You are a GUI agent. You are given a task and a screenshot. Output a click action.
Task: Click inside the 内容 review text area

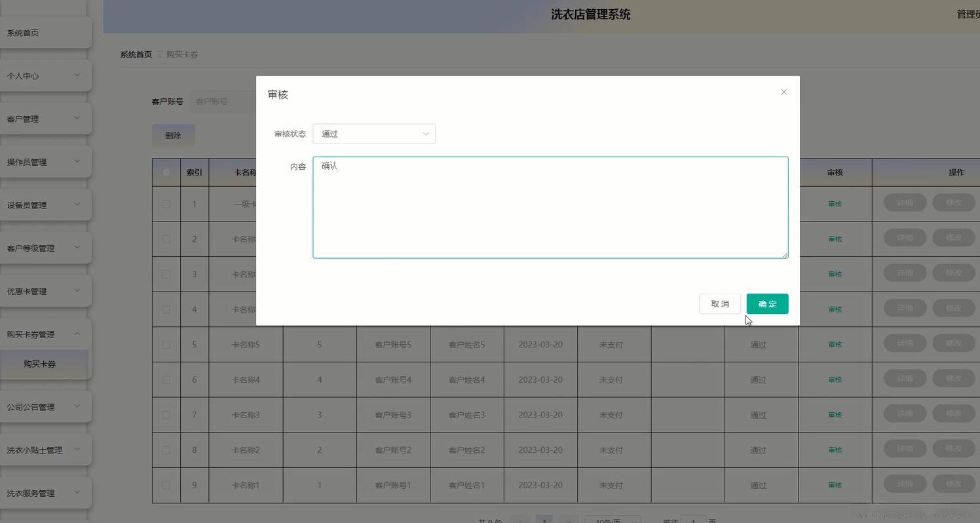(550, 206)
